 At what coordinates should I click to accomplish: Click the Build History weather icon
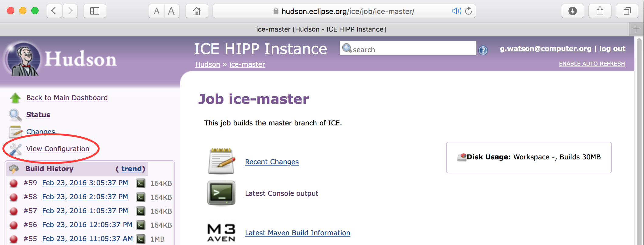pyautogui.click(x=14, y=168)
